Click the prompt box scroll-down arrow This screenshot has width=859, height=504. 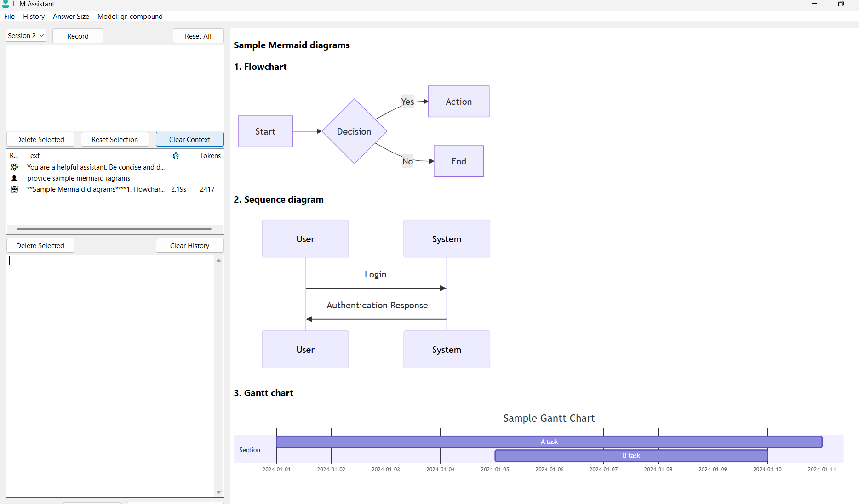tap(219, 492)
